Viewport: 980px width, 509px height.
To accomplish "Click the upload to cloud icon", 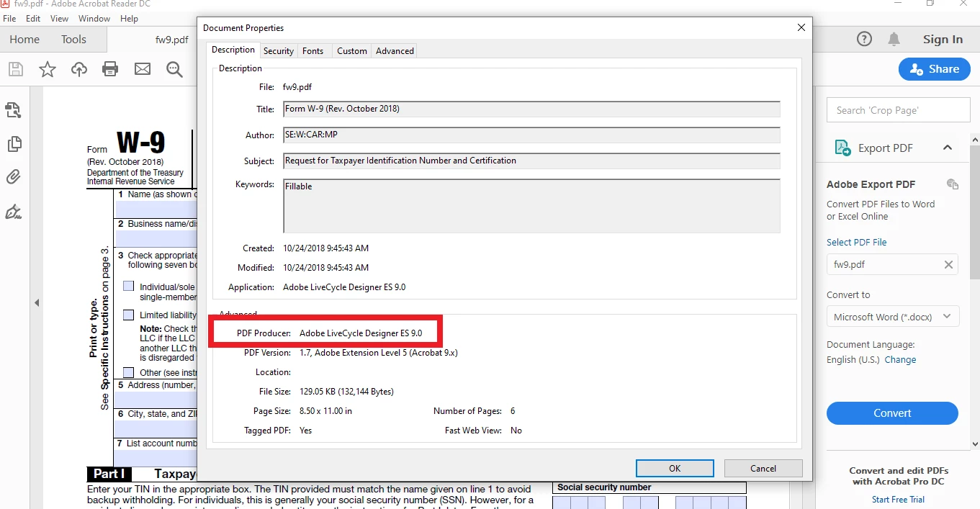I will (79, 69).
